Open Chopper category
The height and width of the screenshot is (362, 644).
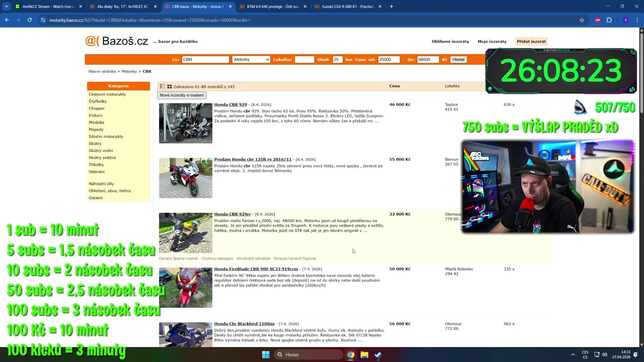(97, 108)
